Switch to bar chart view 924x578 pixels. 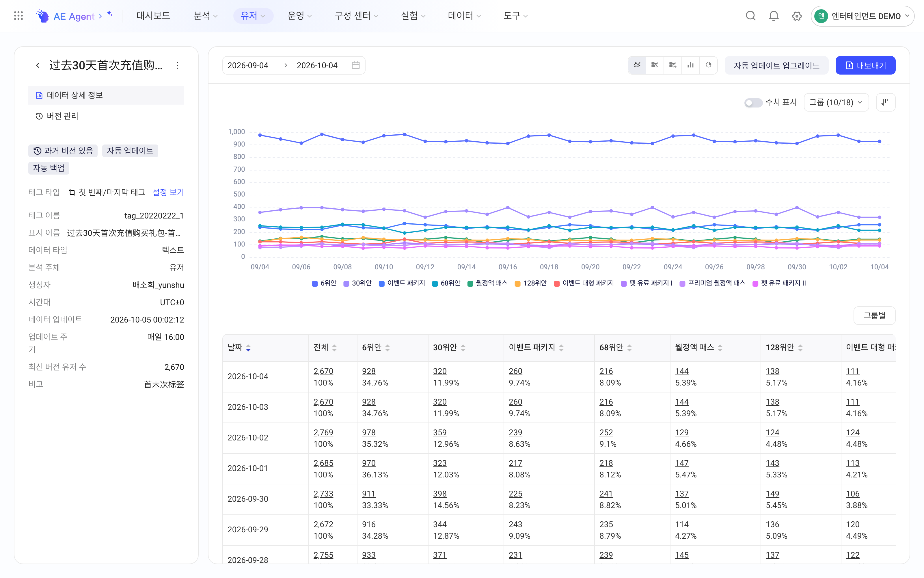[691, 65]
